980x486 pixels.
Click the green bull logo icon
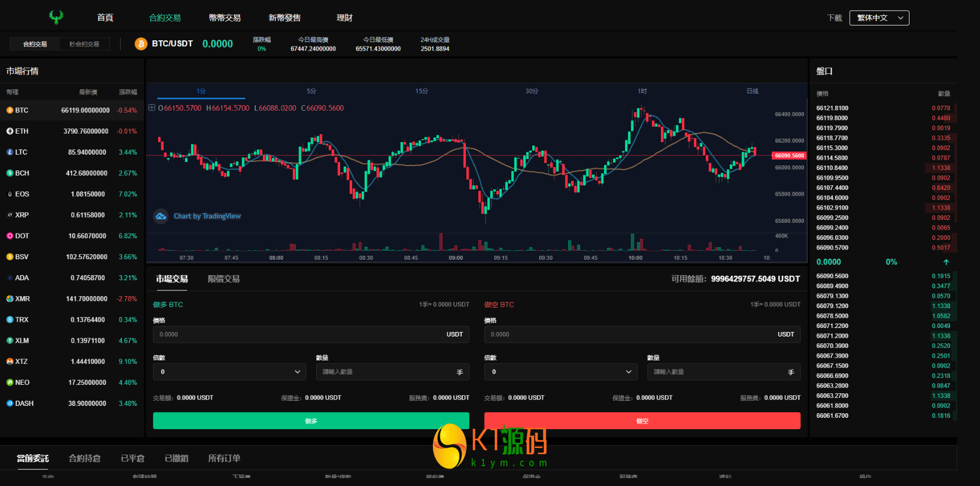click(56, 17)
